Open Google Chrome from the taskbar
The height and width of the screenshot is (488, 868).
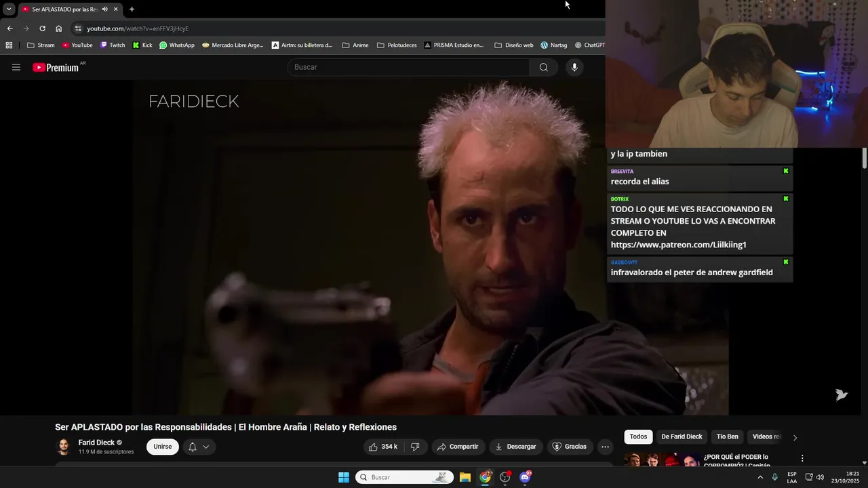[x=485, y=477]
